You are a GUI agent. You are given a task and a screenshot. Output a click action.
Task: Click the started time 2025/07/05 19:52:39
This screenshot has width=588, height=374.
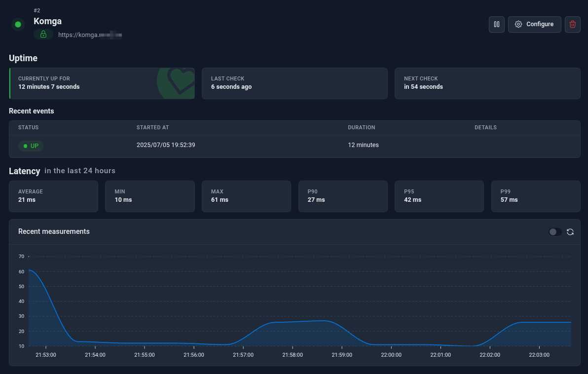166,145
